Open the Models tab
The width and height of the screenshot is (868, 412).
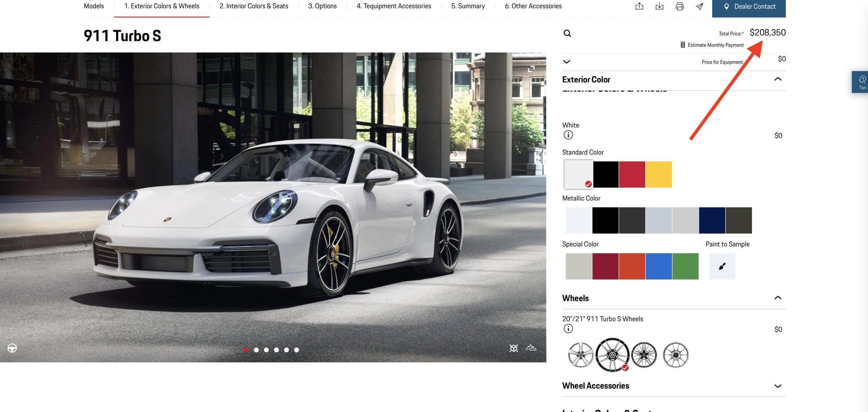tap(94, 6)
